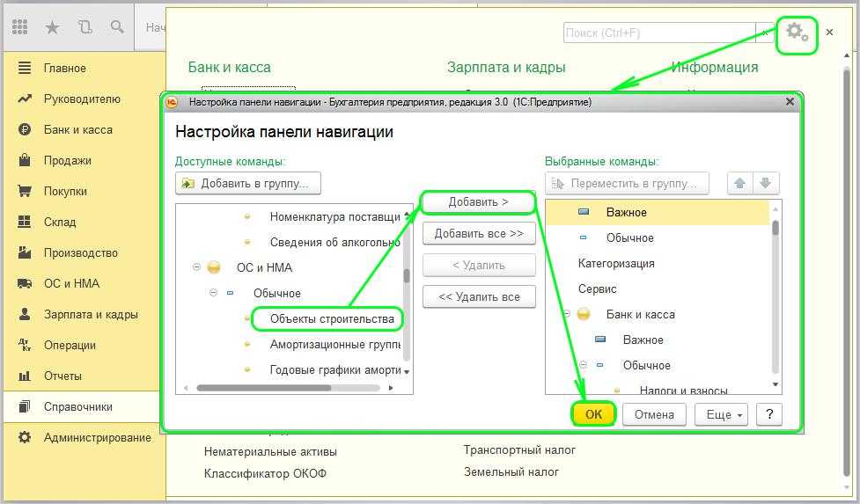Go to Зарплата и кадры in sidebar
The width and height of the screenshot is (860, 504).
[90, 314]
